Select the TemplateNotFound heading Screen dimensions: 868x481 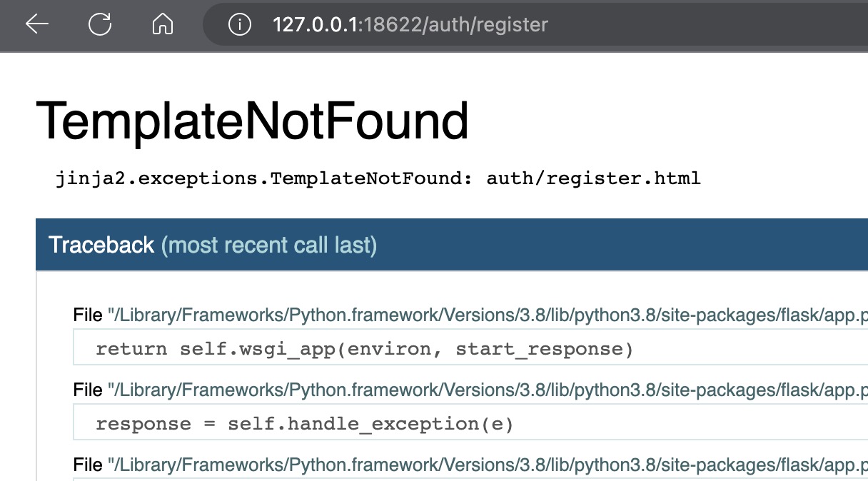(253, 121)
